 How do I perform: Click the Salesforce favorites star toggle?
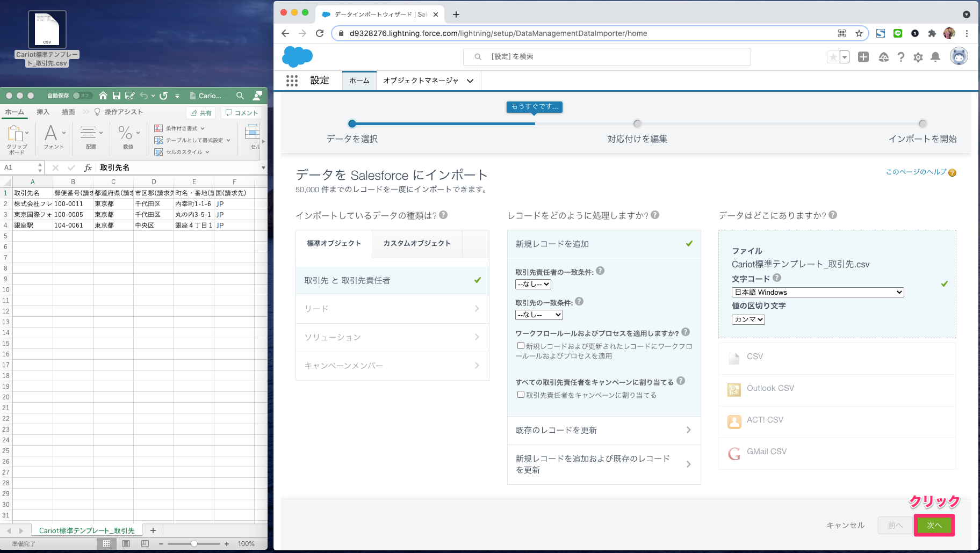coord(833,57)
